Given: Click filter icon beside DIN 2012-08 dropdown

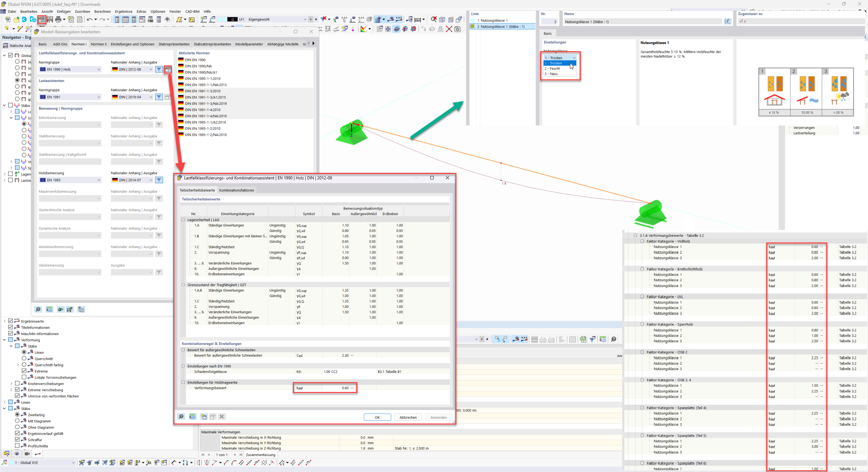Looking at the screenshot, I should tap(159, 69).
